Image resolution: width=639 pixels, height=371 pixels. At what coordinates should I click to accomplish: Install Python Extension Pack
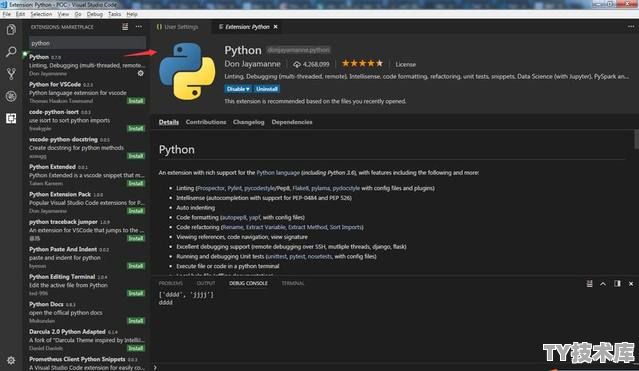pos(136,211)
